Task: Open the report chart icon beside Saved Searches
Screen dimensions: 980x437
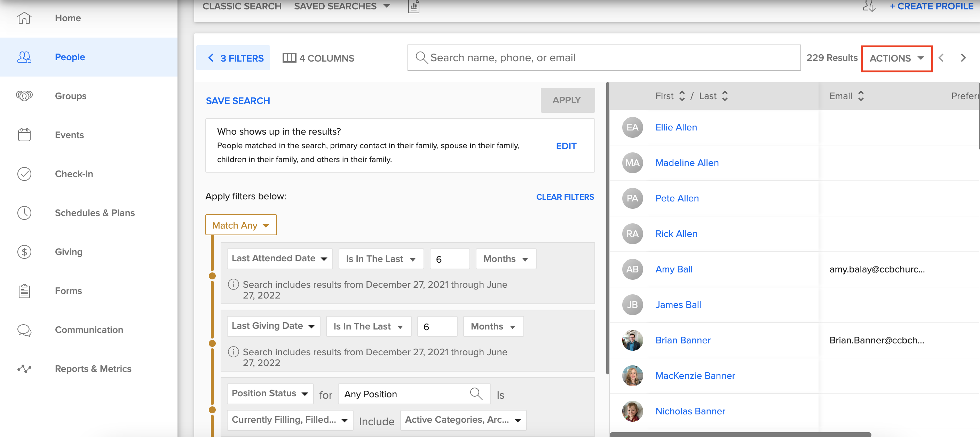Action: (413, 7)
